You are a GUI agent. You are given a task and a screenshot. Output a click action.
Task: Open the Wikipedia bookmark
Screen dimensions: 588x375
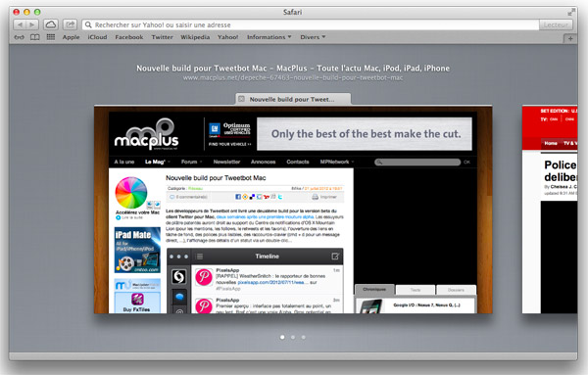click(x=195, y=37)
